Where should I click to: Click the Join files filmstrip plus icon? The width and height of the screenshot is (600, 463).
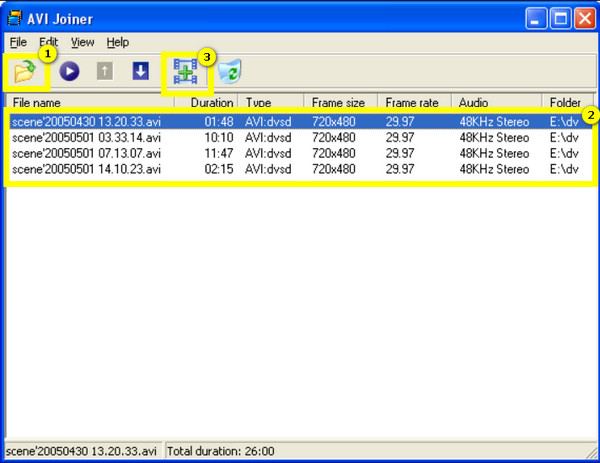coord(185,72)
